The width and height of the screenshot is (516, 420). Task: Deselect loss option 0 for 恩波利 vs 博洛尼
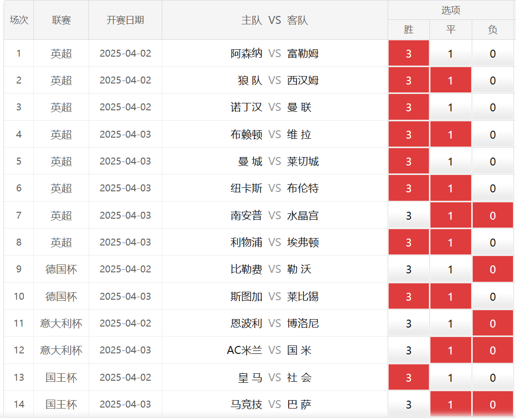point(493,323)
